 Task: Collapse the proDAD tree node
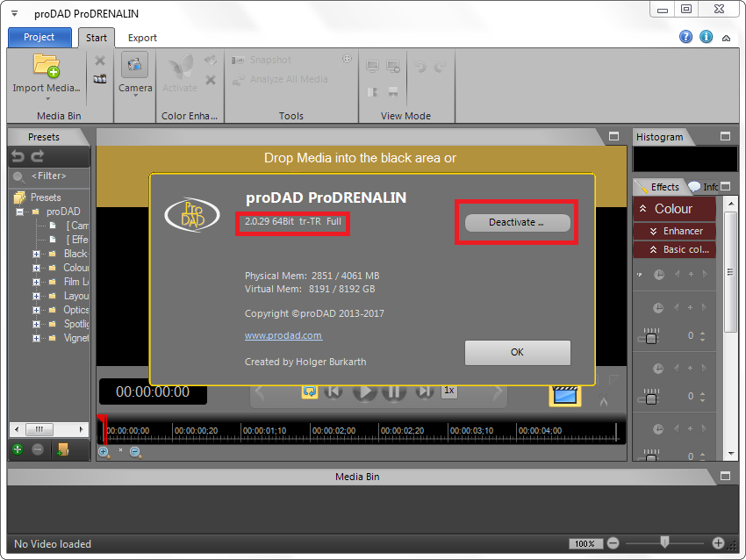pos(19,212)
